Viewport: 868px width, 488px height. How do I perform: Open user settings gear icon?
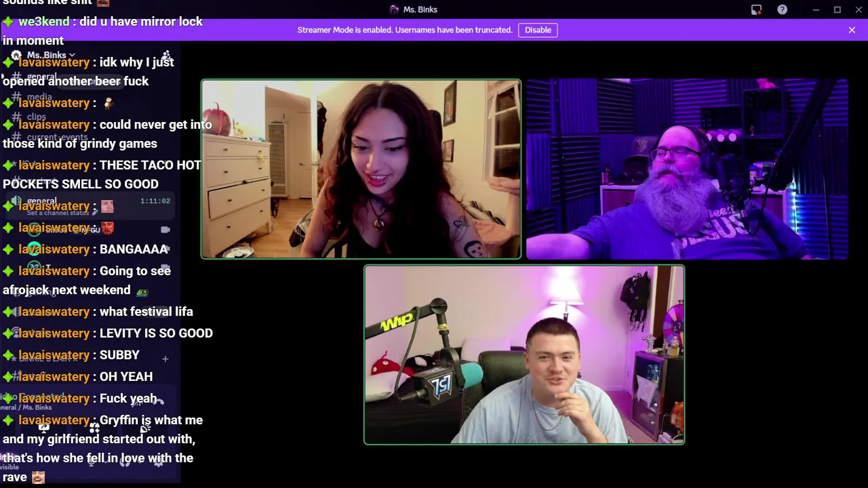[x=158, y=462]
